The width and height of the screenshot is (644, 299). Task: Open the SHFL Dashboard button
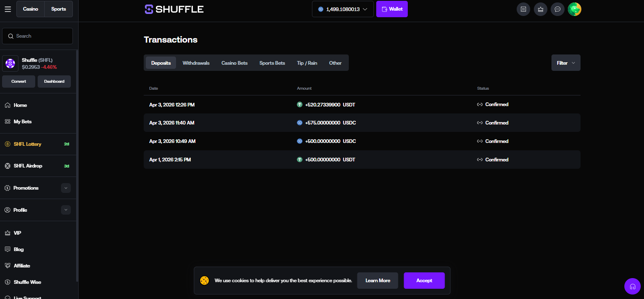(54, 82)
